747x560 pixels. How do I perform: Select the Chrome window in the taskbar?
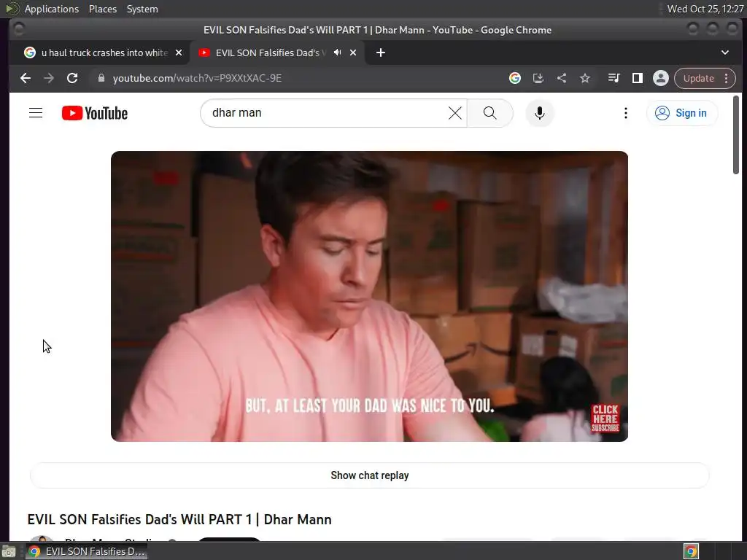point(87,551)
